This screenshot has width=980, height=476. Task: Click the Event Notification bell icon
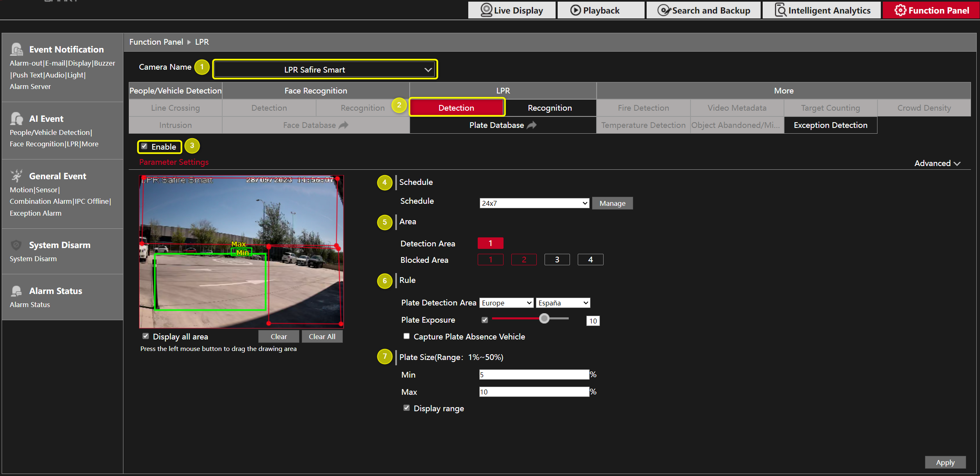16,49
